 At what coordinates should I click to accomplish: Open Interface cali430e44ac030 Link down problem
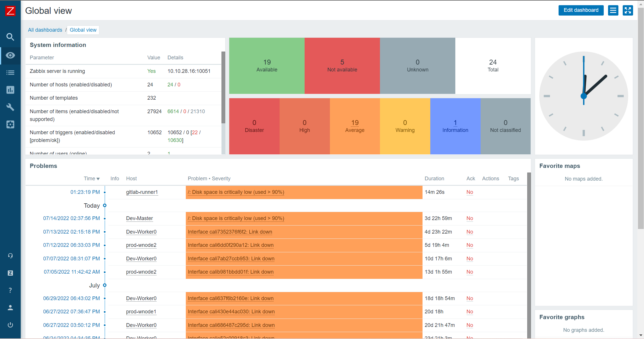point(231,312)
